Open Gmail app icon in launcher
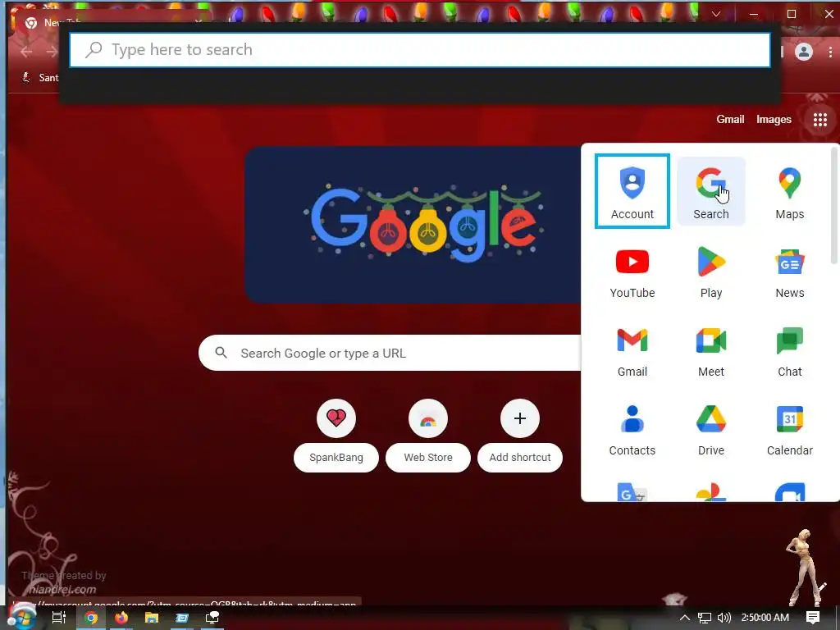 [632, 351]
